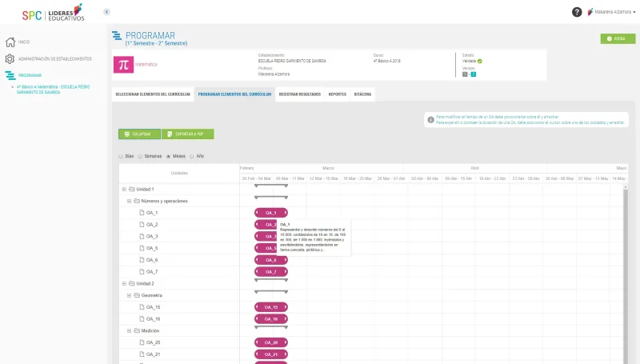
Task: Click the green Ayuda button
Action: 618,38
